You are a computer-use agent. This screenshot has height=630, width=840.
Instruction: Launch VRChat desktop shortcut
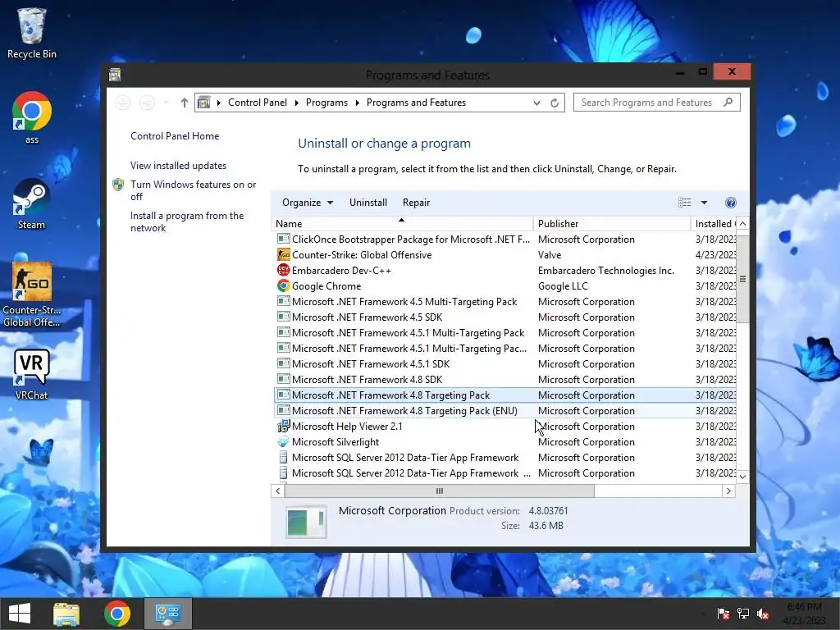point(32,374)
